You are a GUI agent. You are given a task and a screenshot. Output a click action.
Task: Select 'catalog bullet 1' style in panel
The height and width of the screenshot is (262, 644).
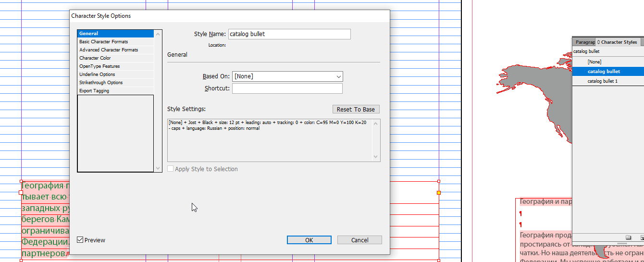(608, 81)
